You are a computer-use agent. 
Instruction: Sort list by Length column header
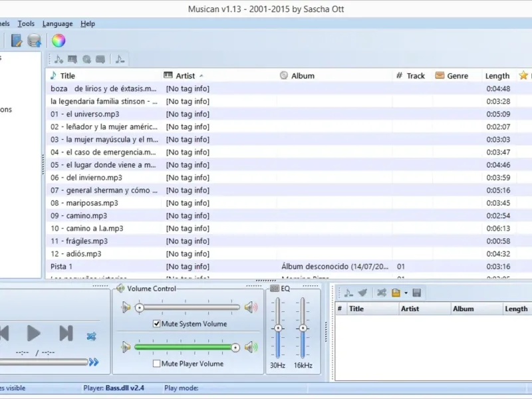(497, 76)
